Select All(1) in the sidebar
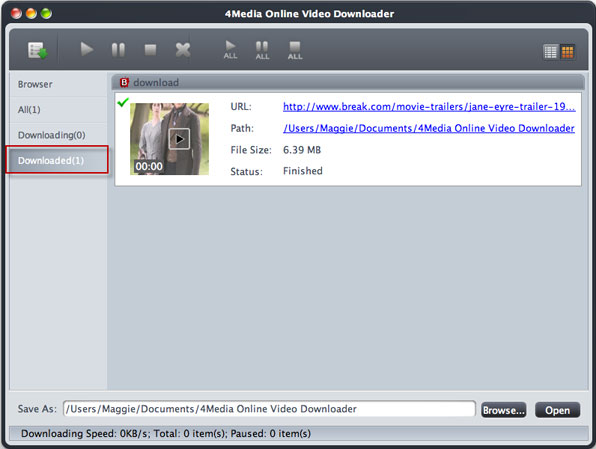The image size is (596, 449). tap(58, 109)
